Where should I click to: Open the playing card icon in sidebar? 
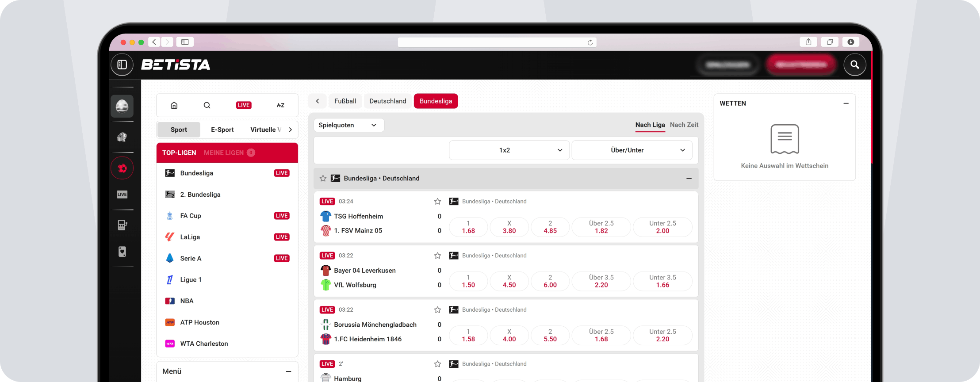pos(122,252)
